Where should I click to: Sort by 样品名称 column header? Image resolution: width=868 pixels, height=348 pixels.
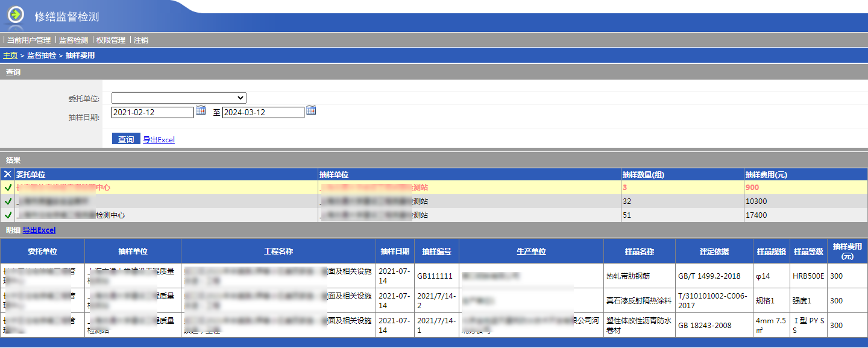[x=640, y=252]
